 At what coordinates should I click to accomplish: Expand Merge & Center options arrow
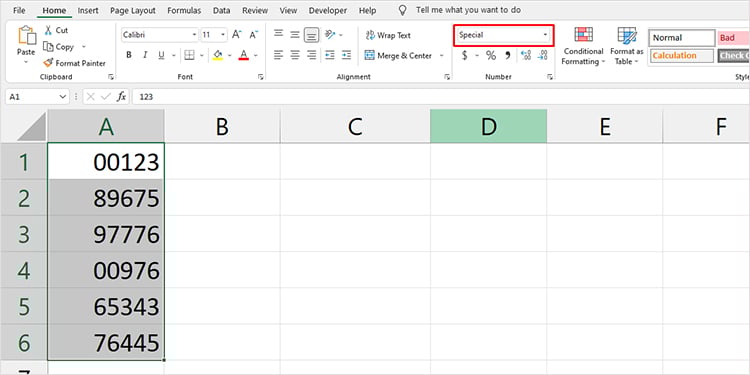coord(441,55)
